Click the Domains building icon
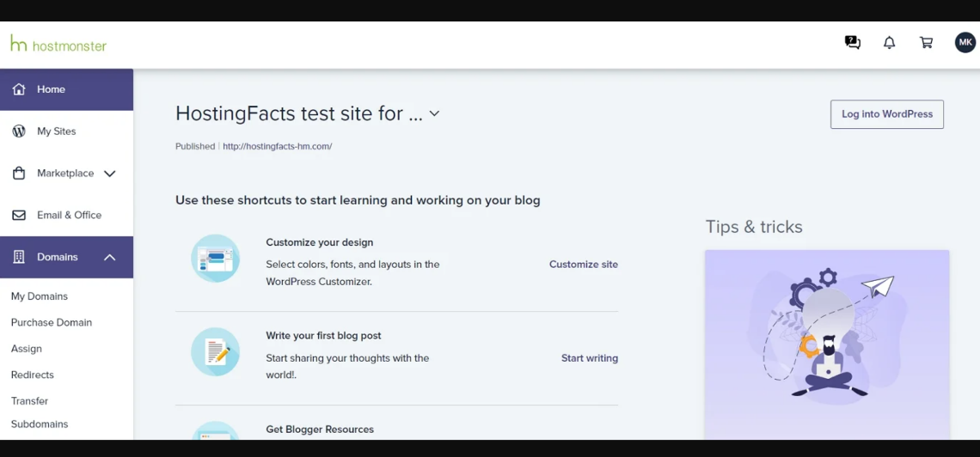Screen dimensions: 980x457 click(x=19, y=257)
